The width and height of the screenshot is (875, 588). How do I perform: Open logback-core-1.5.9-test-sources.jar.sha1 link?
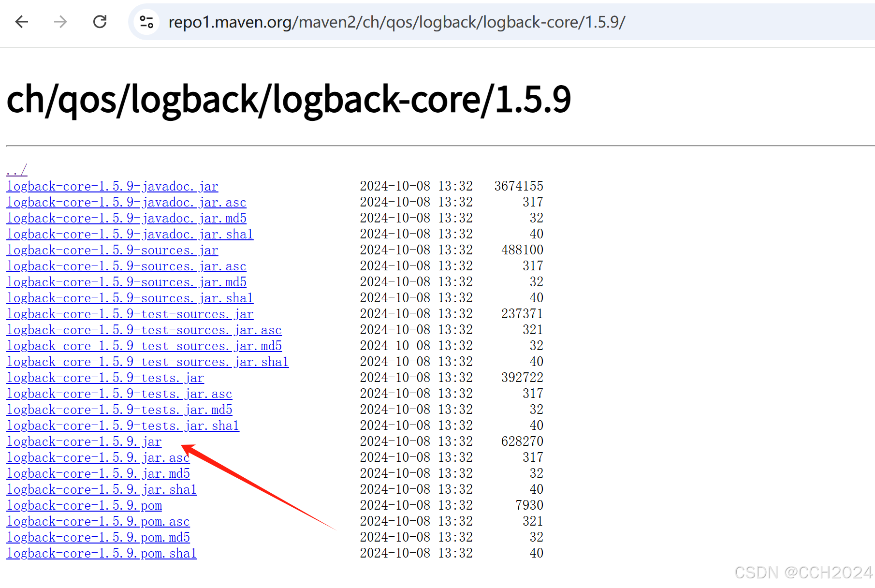tap(147, 362)
